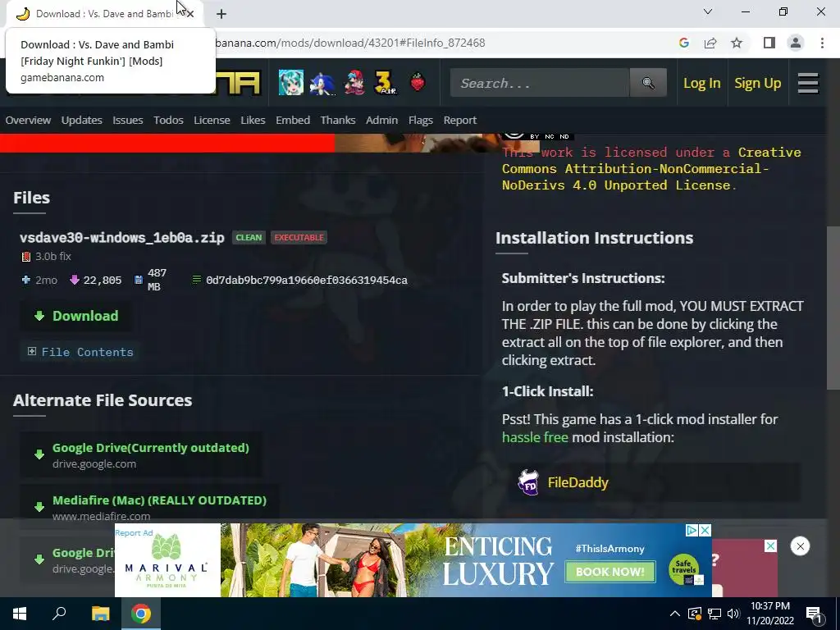Click the Log In link
Screen dimensions: 840x630
click(702, 83)
